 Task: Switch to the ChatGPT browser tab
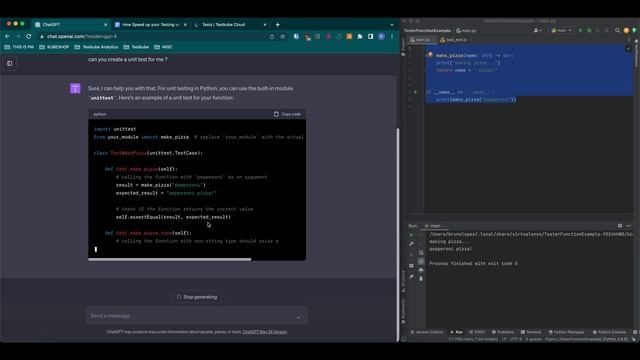(71, 24)
